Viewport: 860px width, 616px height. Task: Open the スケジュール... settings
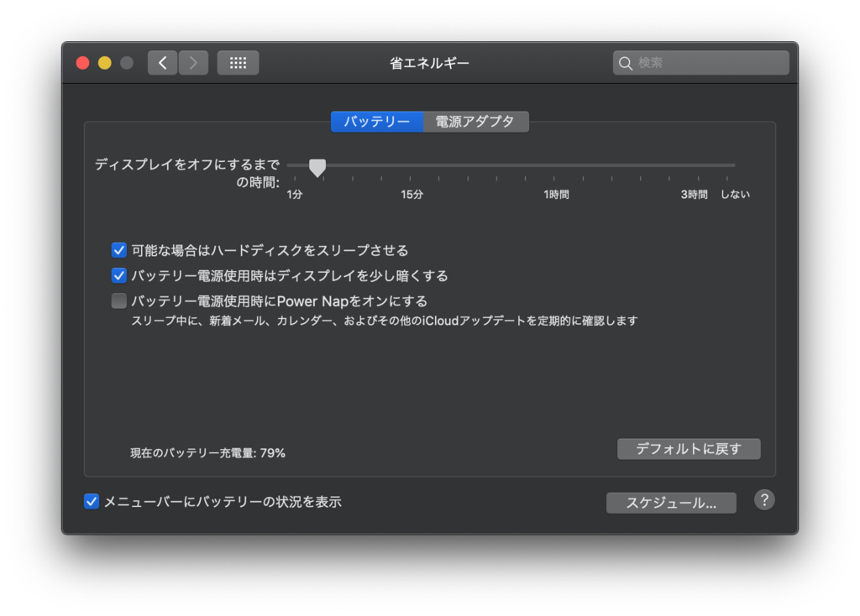pos(671,503)
